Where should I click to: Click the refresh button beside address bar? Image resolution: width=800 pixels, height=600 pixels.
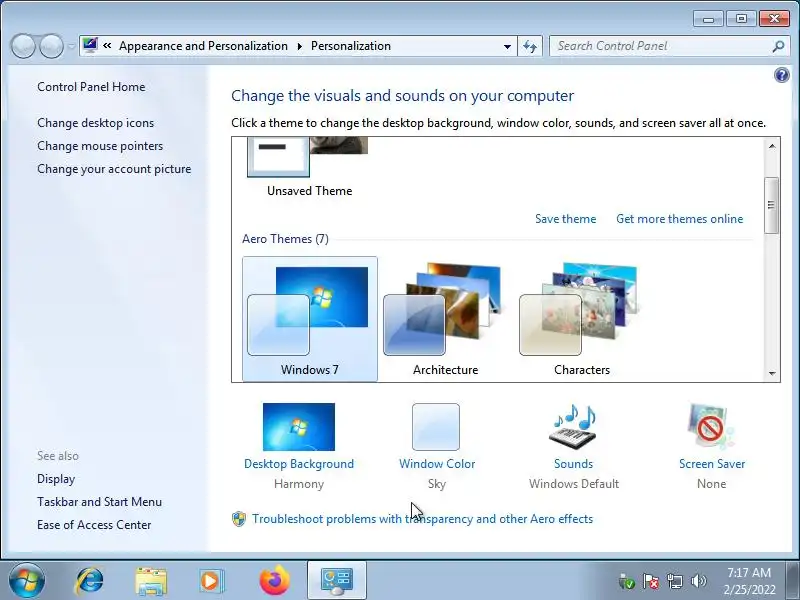(x=530, y=46)
